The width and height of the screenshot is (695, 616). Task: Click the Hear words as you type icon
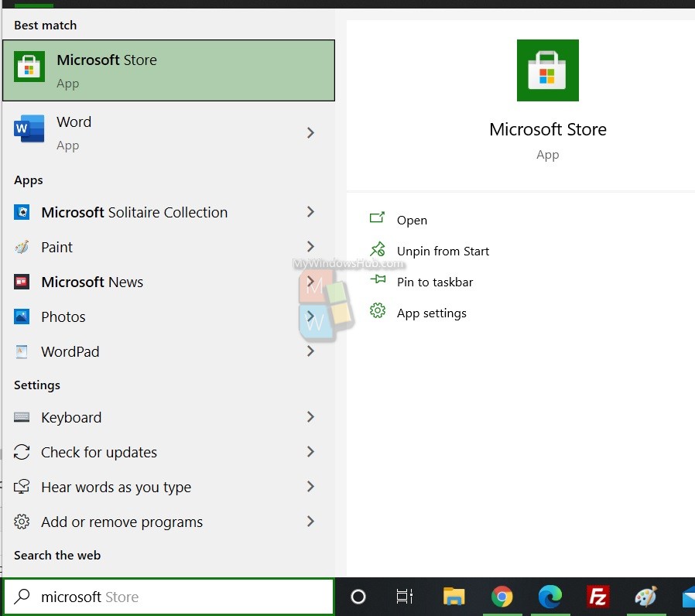coord(22,487)
